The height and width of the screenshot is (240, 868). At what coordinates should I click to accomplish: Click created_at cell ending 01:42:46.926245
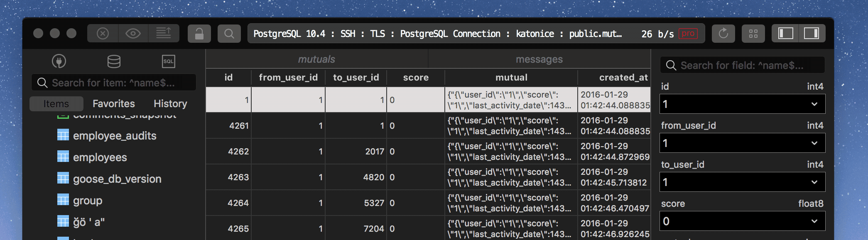tap(614, 228)
